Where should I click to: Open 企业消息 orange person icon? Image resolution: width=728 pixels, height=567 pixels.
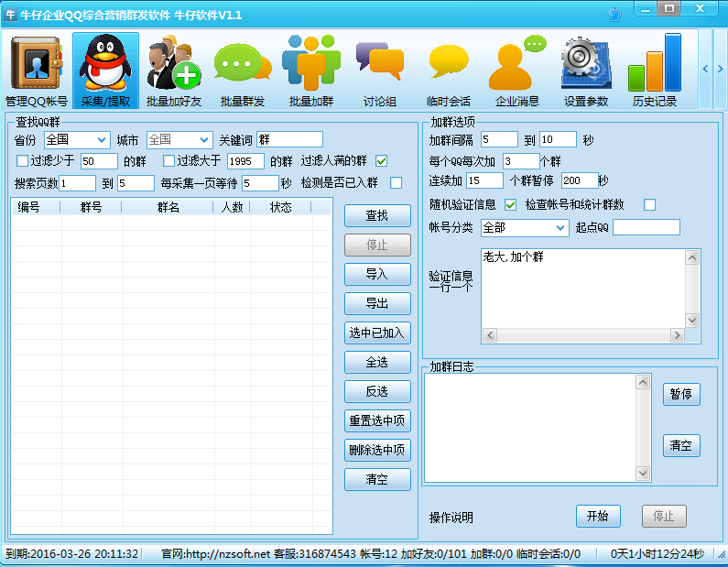pos(517,71)
